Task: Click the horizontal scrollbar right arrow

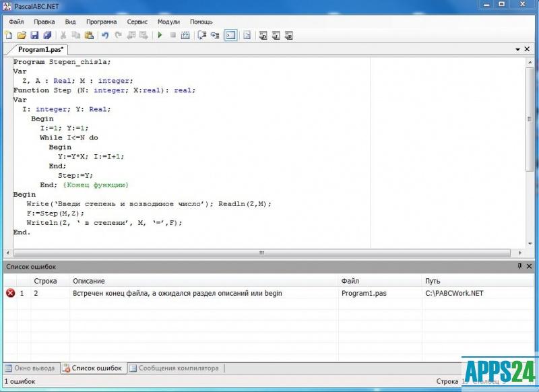Action: [519, 253]
